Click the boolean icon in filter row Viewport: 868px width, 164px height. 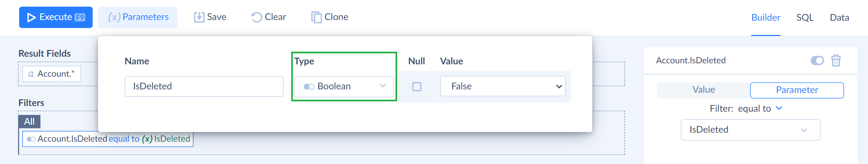[31, 139]
